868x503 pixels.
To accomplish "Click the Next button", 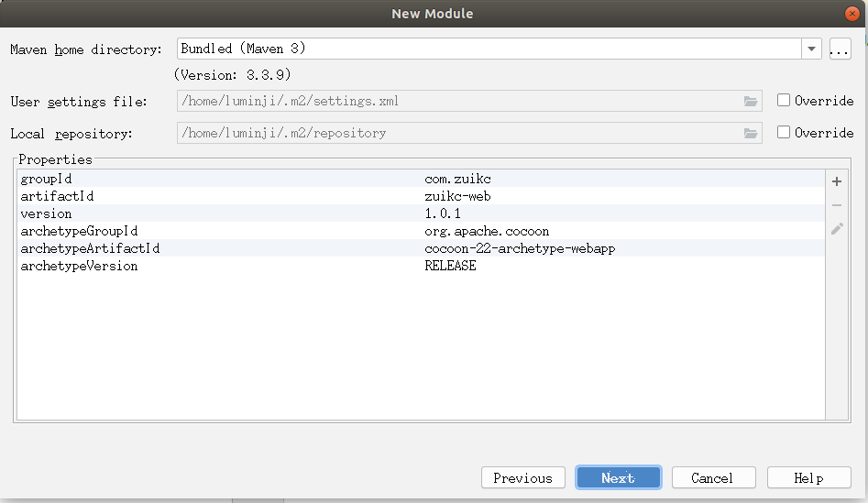I will (x=618, y=477).
